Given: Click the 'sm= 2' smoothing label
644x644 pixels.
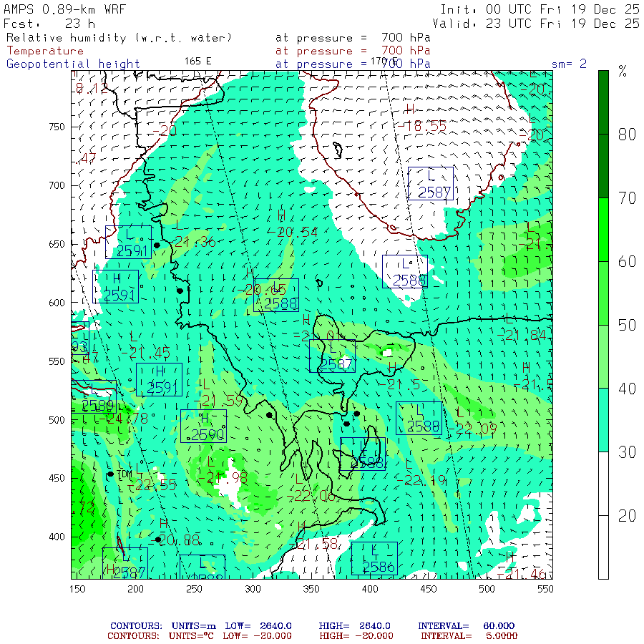Looking at the screenshot, I should tap(569, 64).
